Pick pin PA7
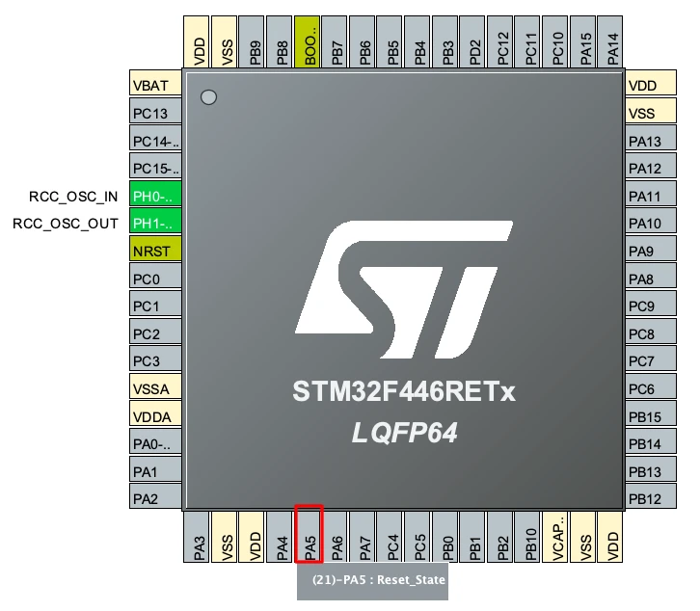 click(363, 537)
